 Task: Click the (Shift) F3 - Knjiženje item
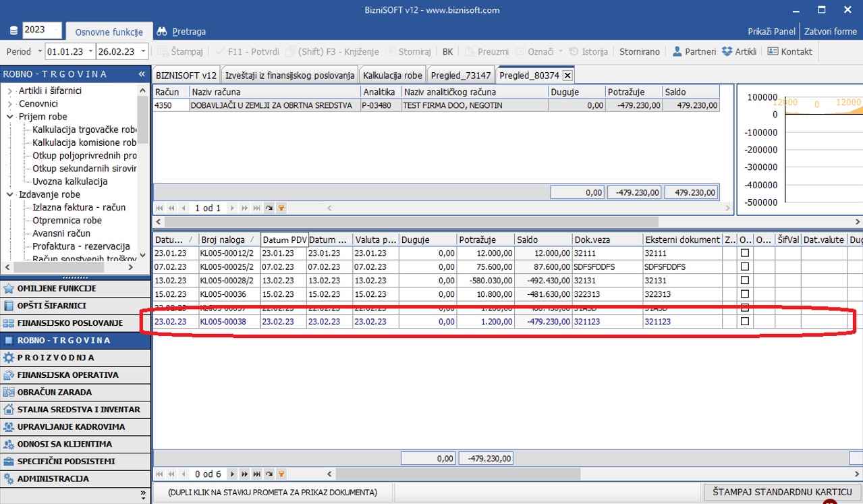click(332, 51)
